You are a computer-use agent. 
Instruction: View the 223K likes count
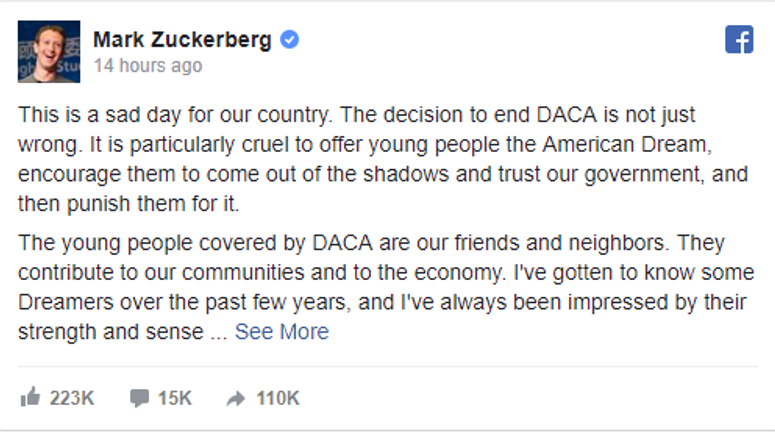pyautogui.click(x=72, y=398)
